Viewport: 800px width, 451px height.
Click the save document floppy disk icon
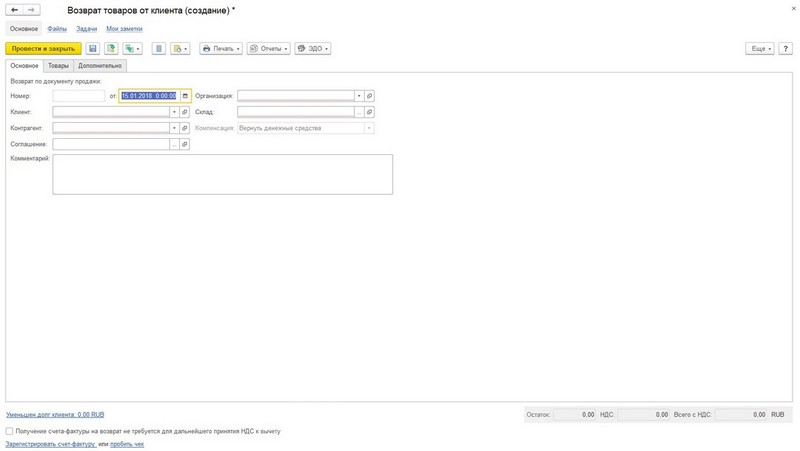pos(92,48)
